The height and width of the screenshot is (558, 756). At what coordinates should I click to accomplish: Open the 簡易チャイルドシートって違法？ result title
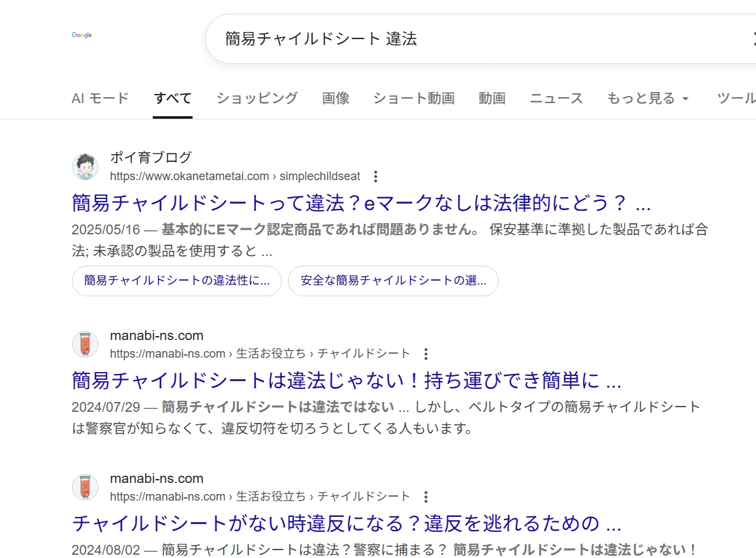(360, 203)
